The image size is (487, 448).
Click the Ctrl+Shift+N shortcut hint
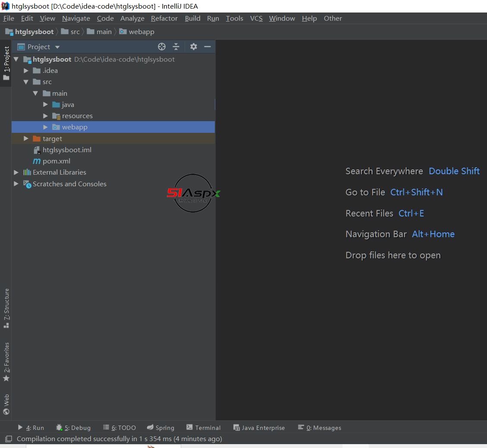(417, 192)
